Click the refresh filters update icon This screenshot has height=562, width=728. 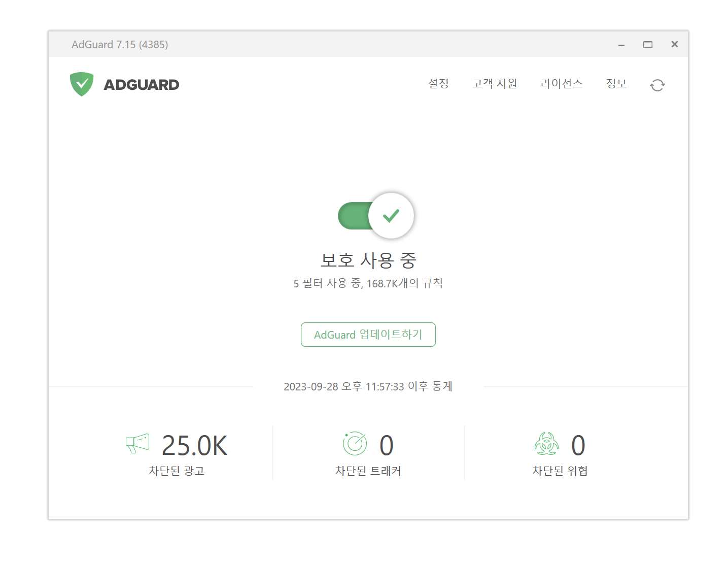pos(657,85)
